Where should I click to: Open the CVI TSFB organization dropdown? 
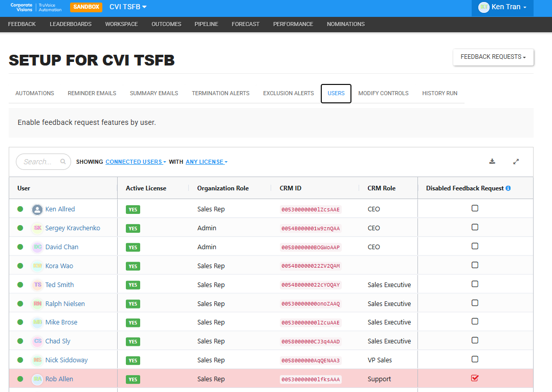pos(128,7)
